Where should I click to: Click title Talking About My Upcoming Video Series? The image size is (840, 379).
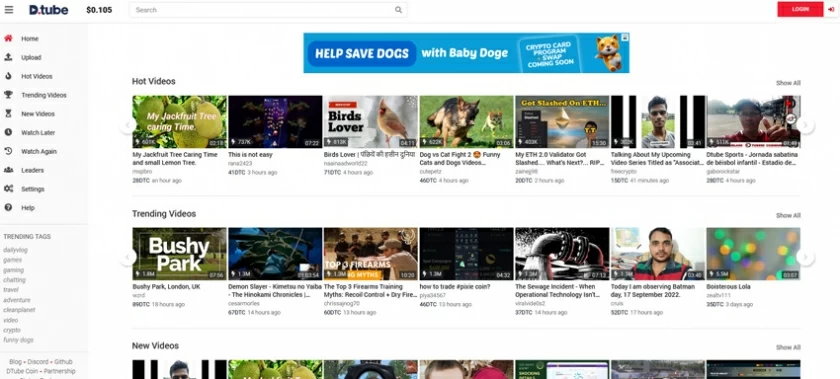(657, 158)
